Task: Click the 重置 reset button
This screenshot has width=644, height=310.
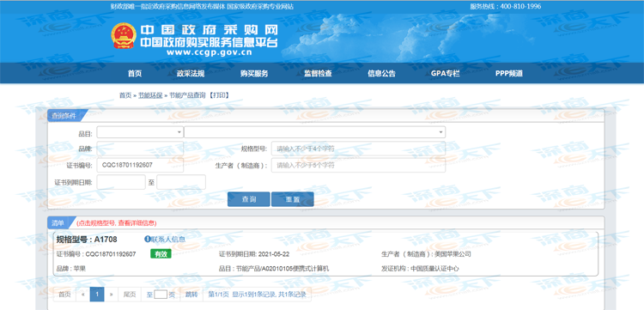Action: click(x=293, y=199)
